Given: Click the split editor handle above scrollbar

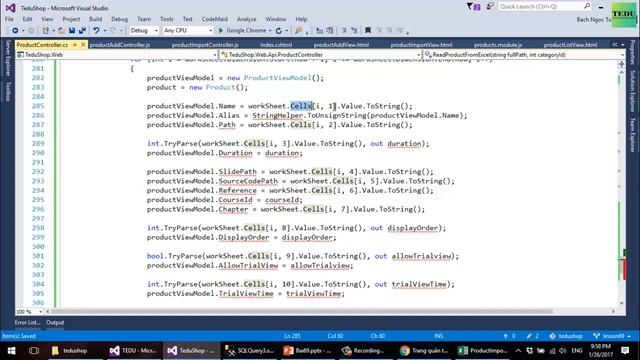Looking at the screenshot, I should (622, 64).
